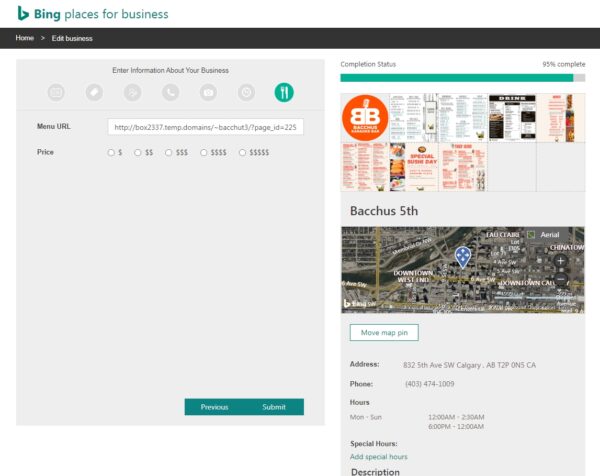
Task: Click the Description heading
Action: pos(375,471)
